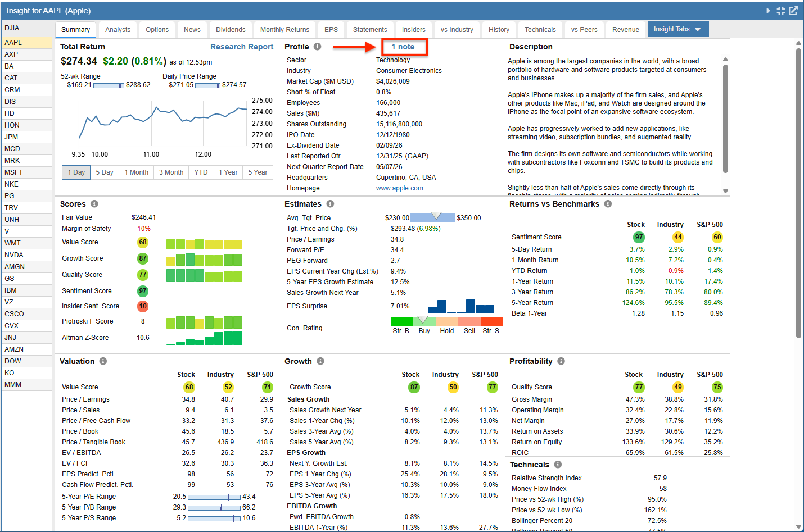The width and height of the screenshot is (804, 532).
Task: Click the info icon beside Profile heading
Action: 317,47
